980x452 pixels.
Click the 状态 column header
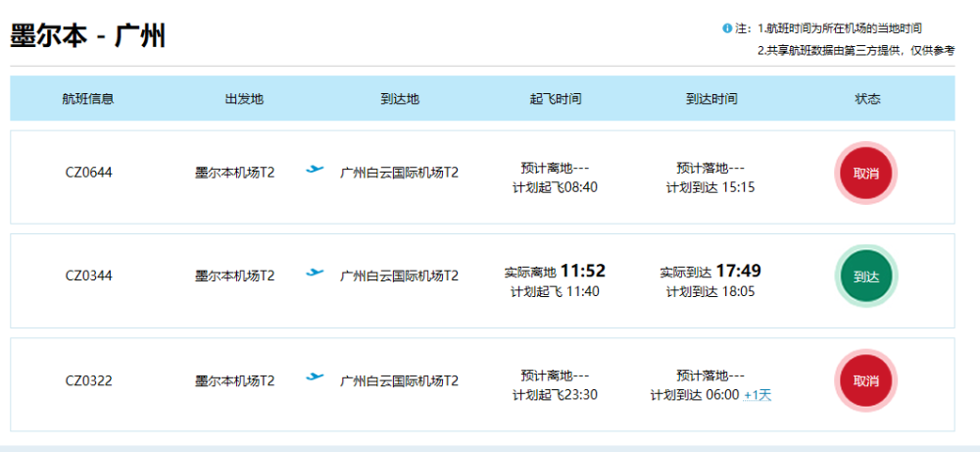[x=867, y=99]
